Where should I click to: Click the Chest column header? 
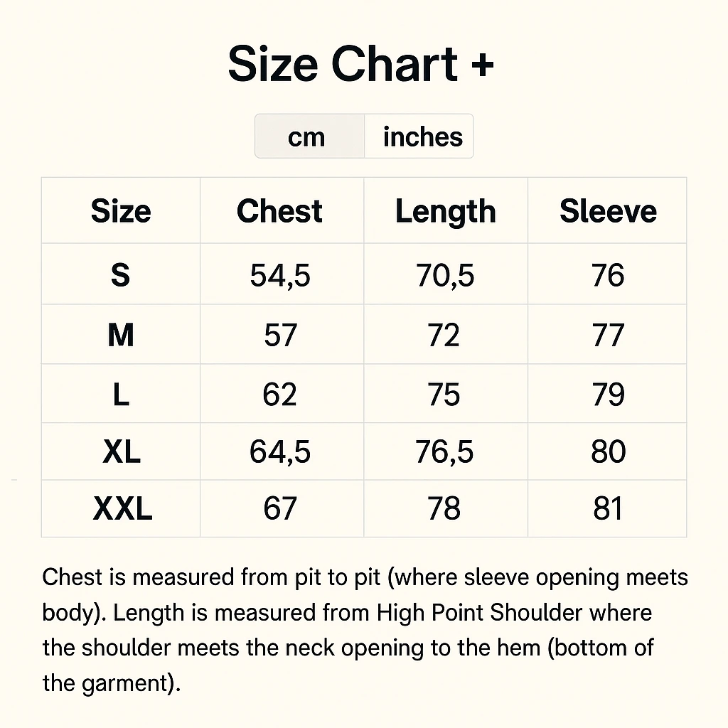(279, 210)
